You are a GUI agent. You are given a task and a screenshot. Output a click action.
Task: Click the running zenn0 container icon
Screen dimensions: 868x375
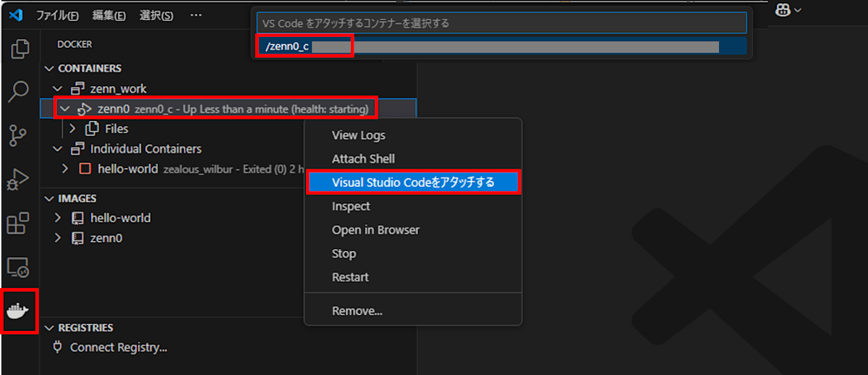tap(85, 109)
